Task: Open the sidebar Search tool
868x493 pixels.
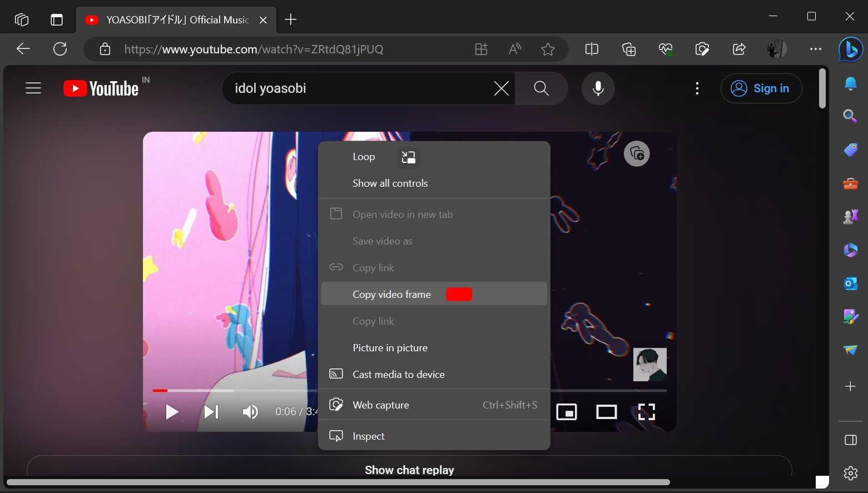Action: coord(850,116)
